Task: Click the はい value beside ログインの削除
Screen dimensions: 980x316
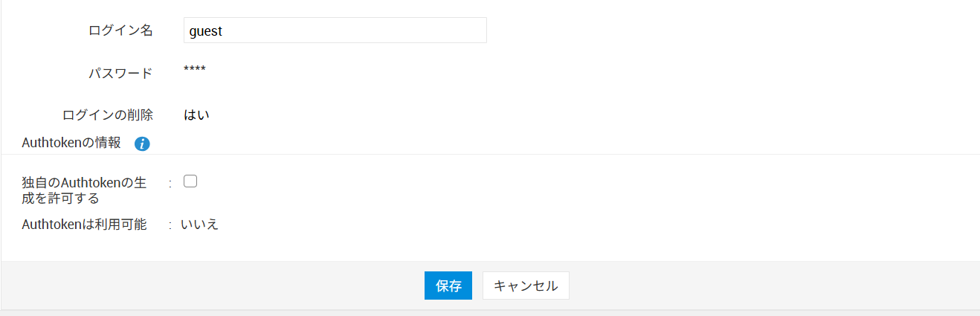Action: point(197,115)
